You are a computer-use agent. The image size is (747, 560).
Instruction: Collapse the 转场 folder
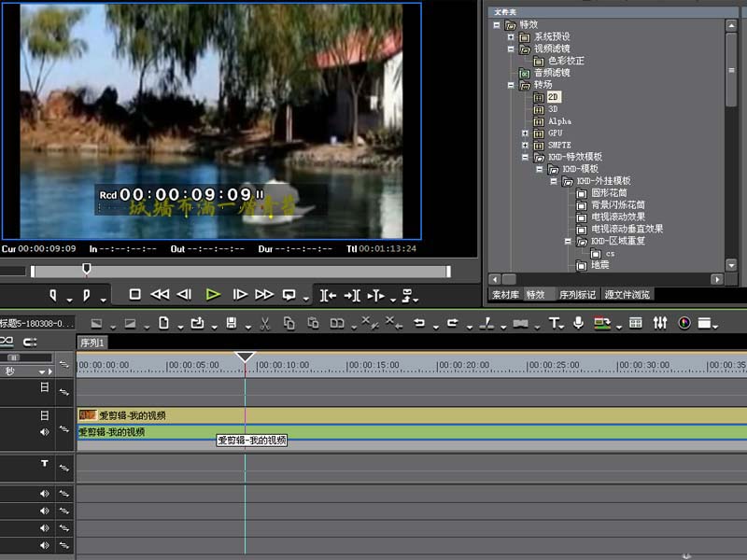[511, 85]
